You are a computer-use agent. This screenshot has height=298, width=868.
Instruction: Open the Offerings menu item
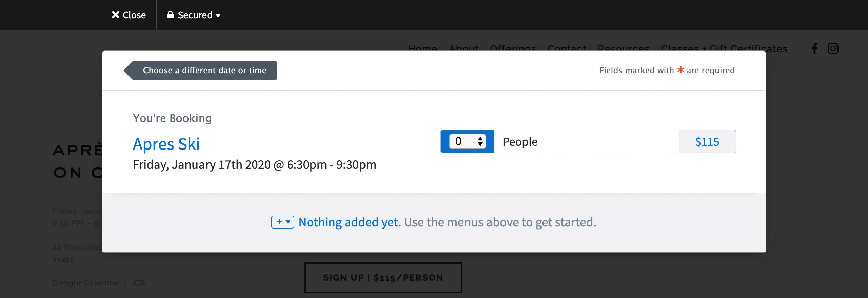[513, 48]
